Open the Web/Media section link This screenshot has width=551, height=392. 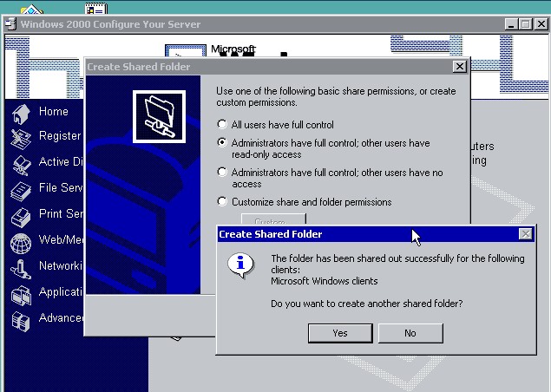tap(61, 239)
